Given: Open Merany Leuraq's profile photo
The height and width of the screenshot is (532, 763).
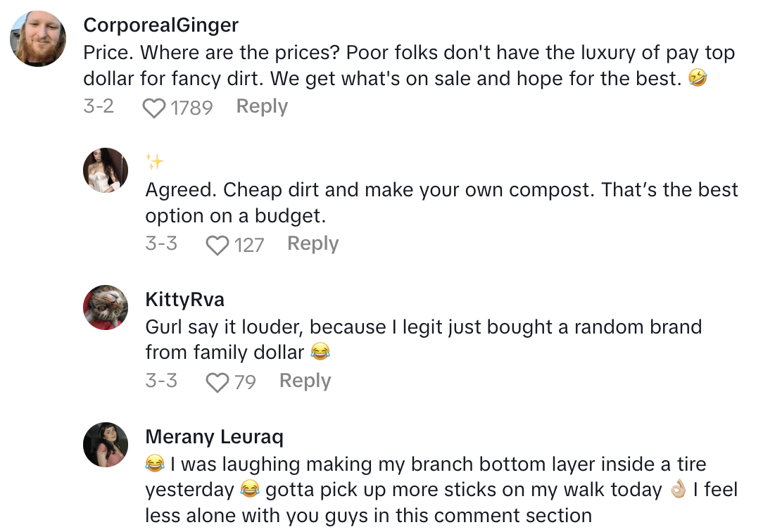Looking at the screenshot, I should (x=106, y=444).
